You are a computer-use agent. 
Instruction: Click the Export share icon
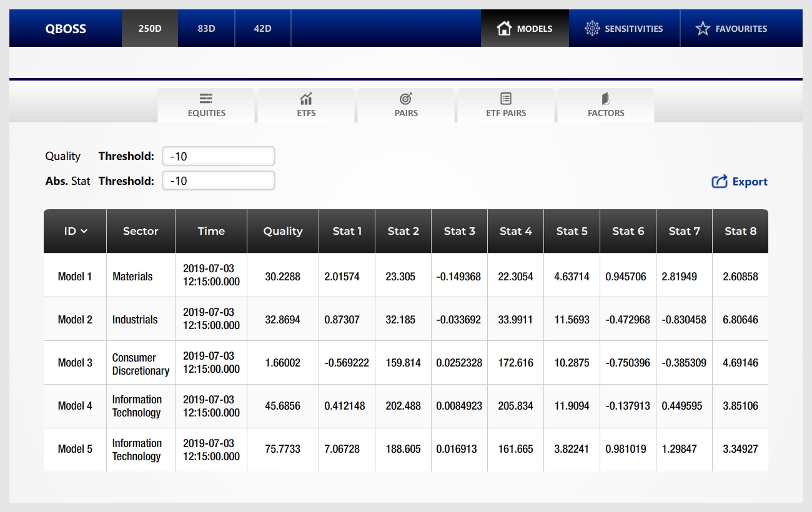tap(720, 182)
